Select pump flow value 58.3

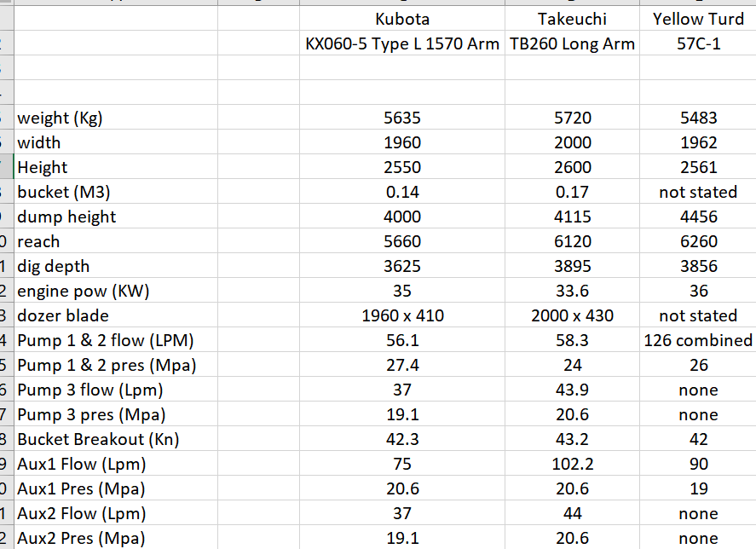click(572, 340)
